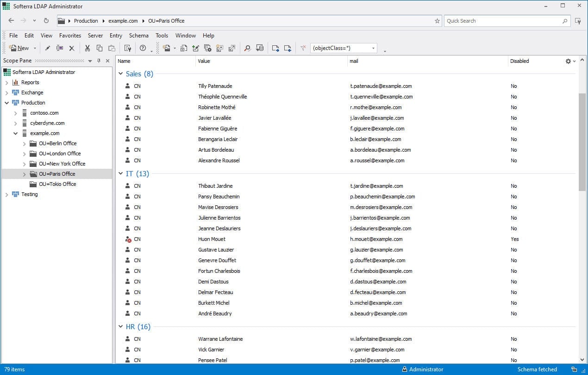This screenshot has height=375, width=588.
Task: Click h.mouet@example.com mail cell
Action: click(376, 239)
